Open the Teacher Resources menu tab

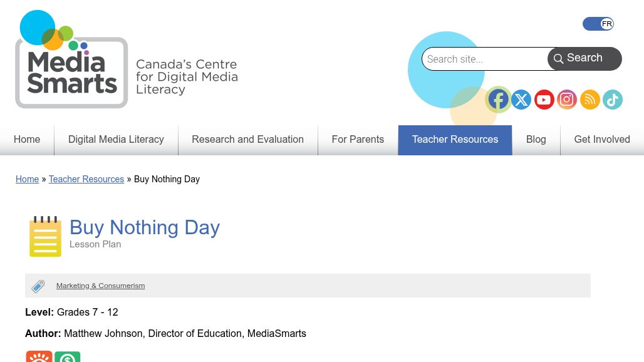click(x=455, y=140)
